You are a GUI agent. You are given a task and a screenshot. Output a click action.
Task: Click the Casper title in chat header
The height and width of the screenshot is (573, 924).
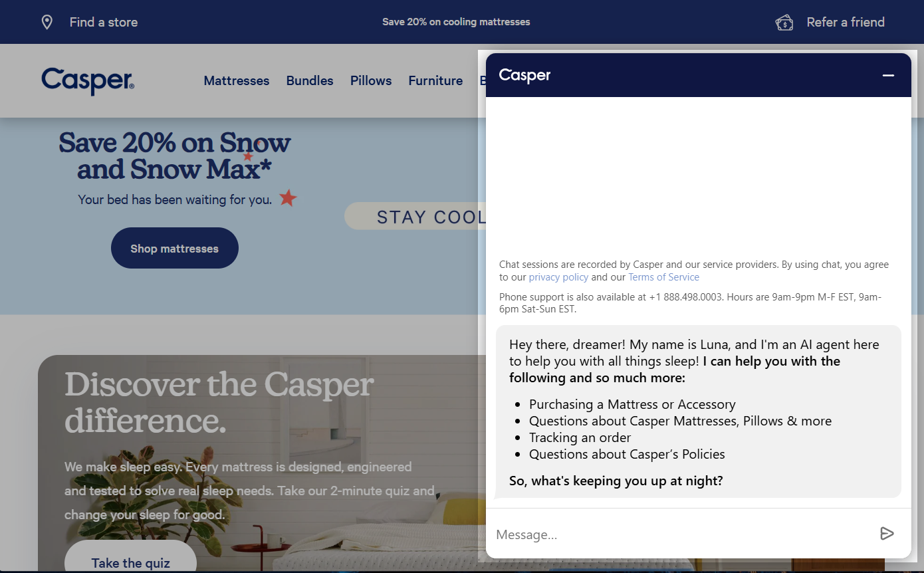(x=524, y=75)
